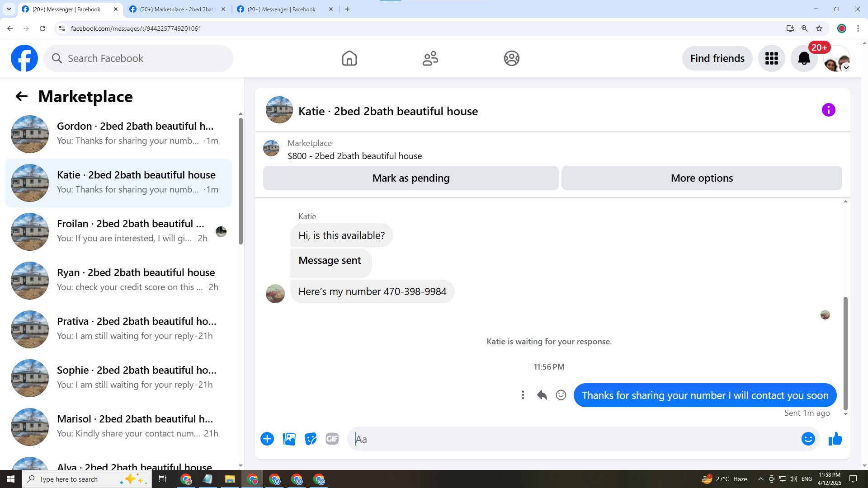This screenshot has height=488, width=868.
Task: Click the Find friends button
Action: pos(717,58)
